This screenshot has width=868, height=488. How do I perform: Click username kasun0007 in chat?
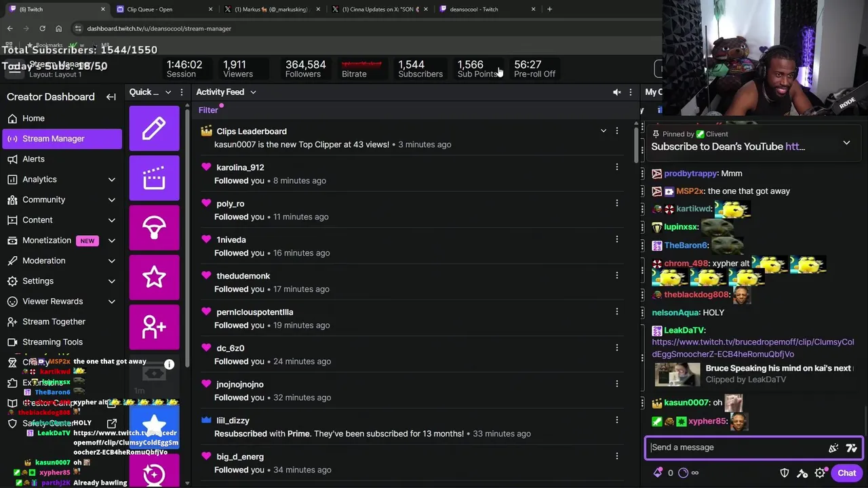(x=686, y=403)
